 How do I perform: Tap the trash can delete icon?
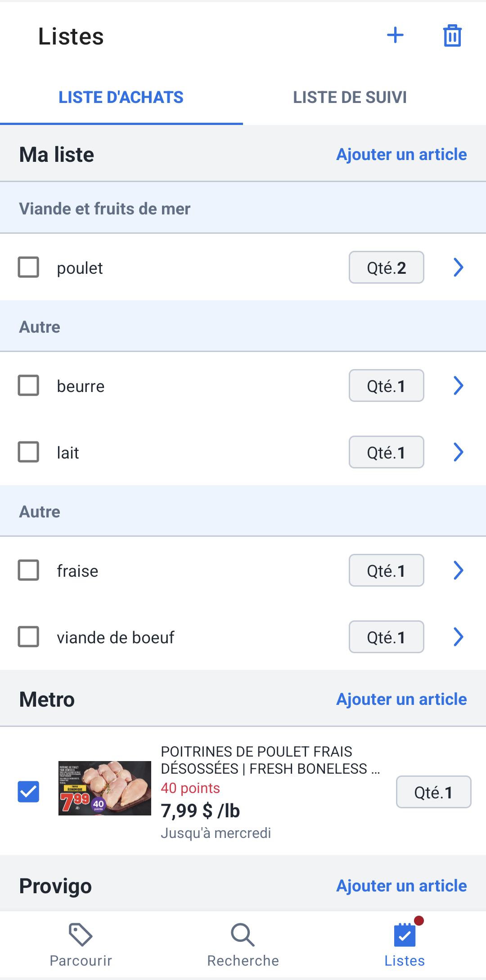pyautogui.click(x=452, y=36)
